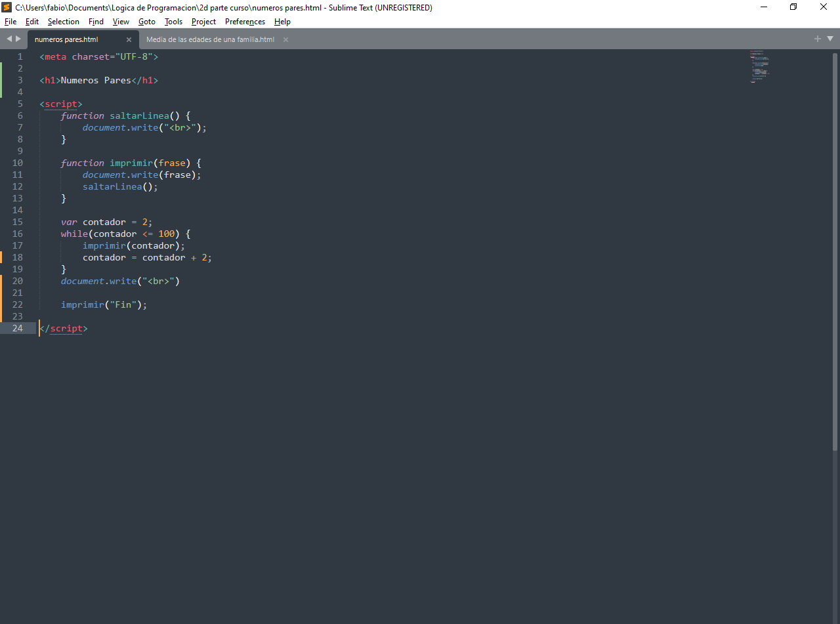This screenshot has width=840, height=624.
Task: Click line number 24 in gutter
Action: (18, 328)
